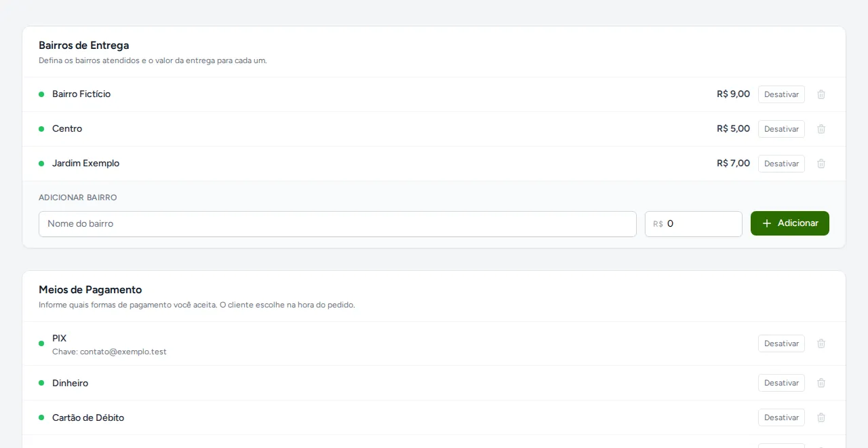Turn off Cartão de Débito payment
868x448 pixels.
[x=781, y=417]
